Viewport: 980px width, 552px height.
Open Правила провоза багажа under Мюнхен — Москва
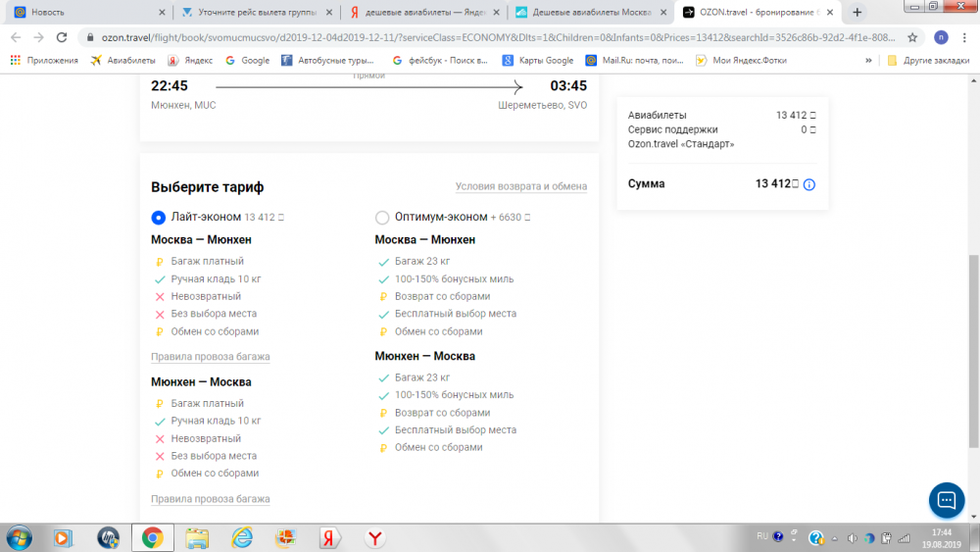[211, 499]
